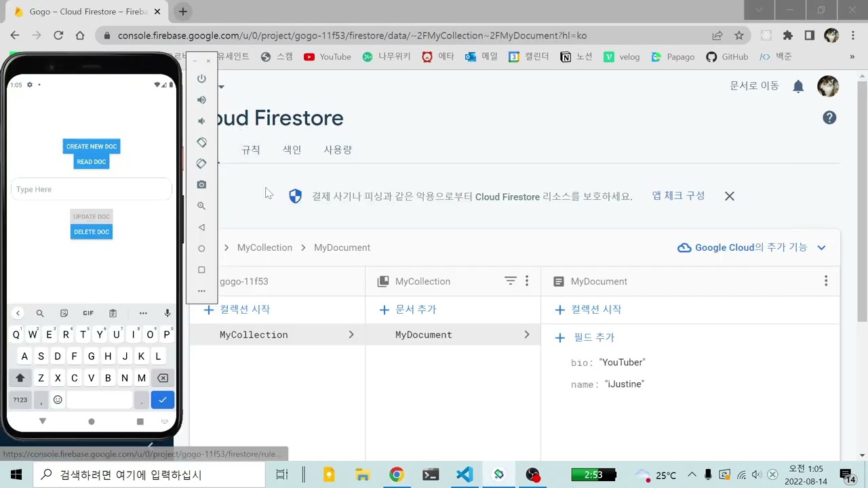Open MyCollection three-dot options menu
The height and width of the screenshot is (488, 868).
[x=527, y=281]
